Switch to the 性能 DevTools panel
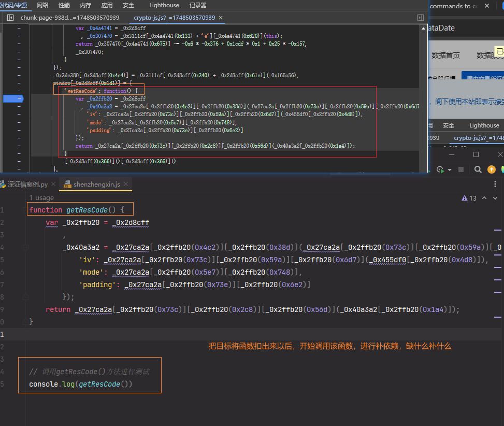504x426 pixels. tap(64, 5)
